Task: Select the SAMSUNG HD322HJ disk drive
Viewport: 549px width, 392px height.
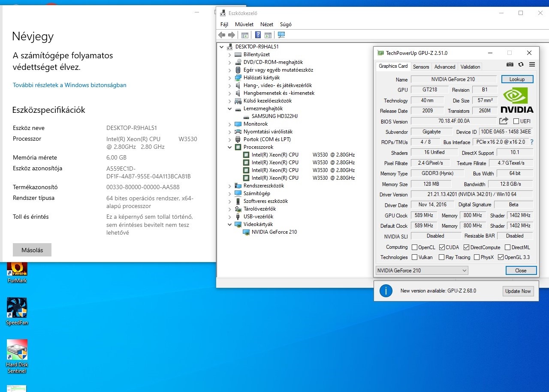Action: pyautogui.click(x=274, y=116)
